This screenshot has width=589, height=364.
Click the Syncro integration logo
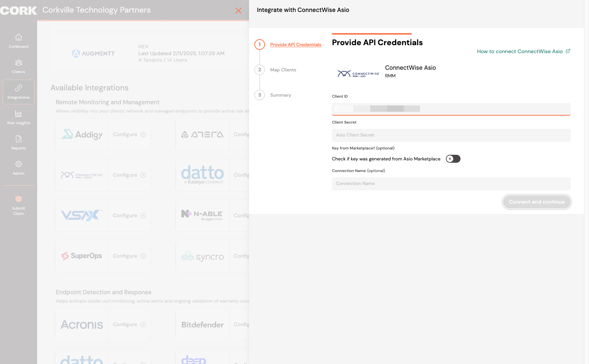pos(202,256)
